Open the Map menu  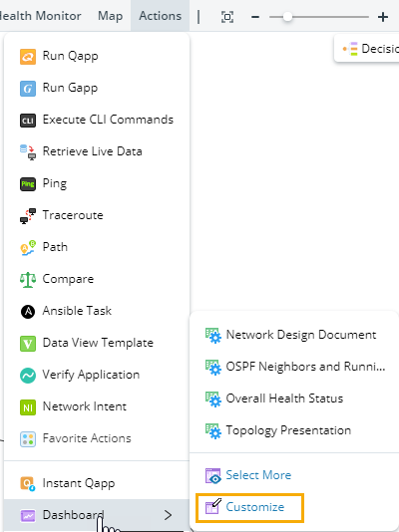[110, 16]
